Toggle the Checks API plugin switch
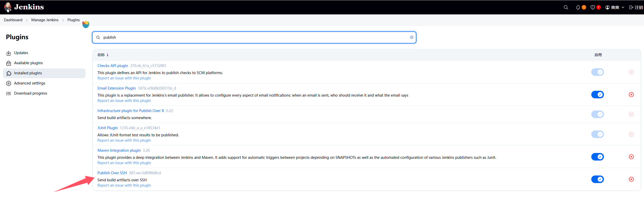Image resolution: width=644 pixels, height=200 pixels. pos(598,72)
